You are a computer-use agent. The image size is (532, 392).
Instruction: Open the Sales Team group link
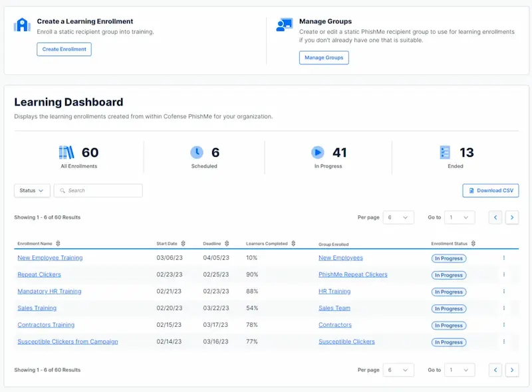pos(334,308)
